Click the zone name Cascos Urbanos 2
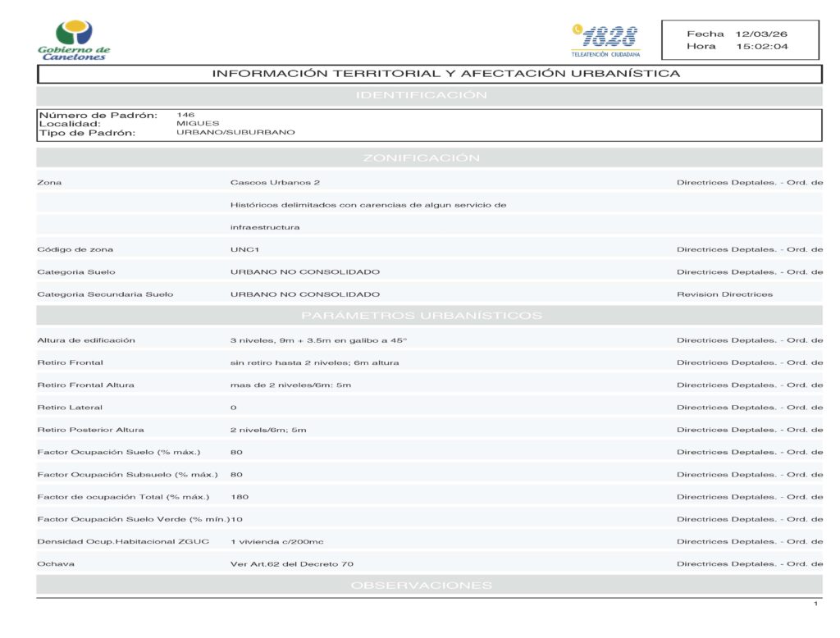 [x=275, y=182]
